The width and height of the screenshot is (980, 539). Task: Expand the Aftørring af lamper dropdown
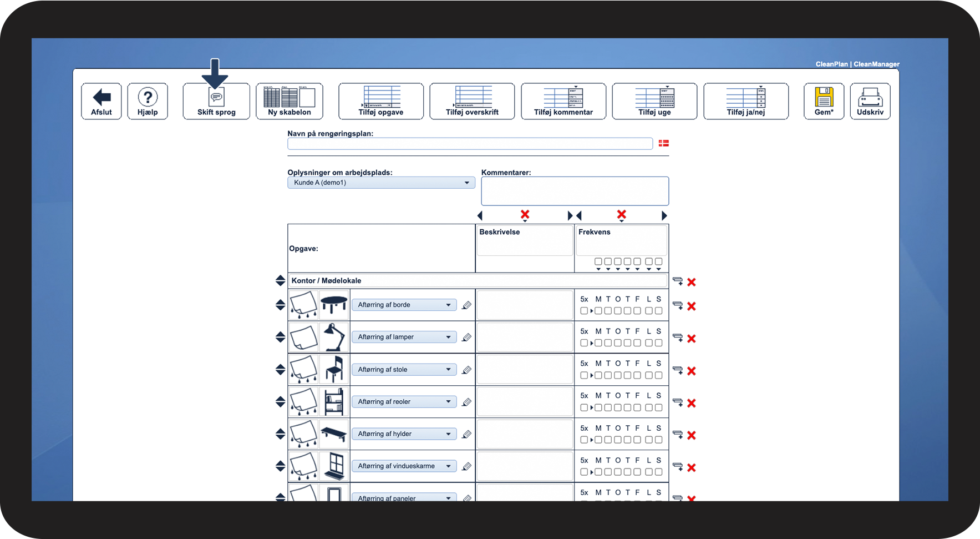click(404, 337)
